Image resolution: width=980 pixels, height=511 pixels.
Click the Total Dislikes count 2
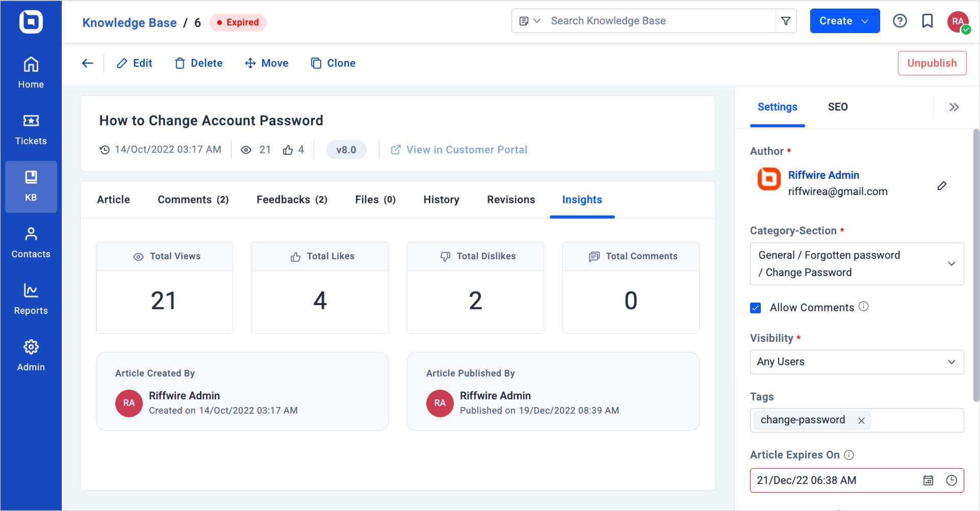point(475,301)
